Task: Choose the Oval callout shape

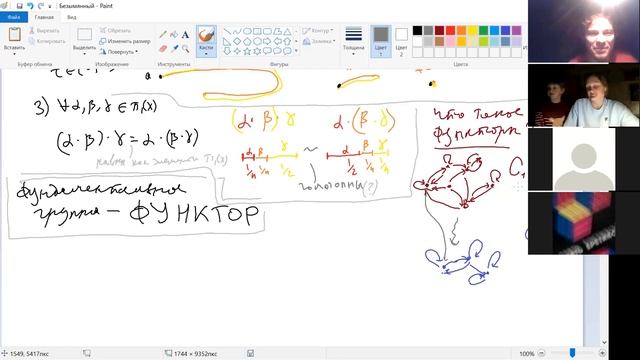Action: tap(277, 51)
